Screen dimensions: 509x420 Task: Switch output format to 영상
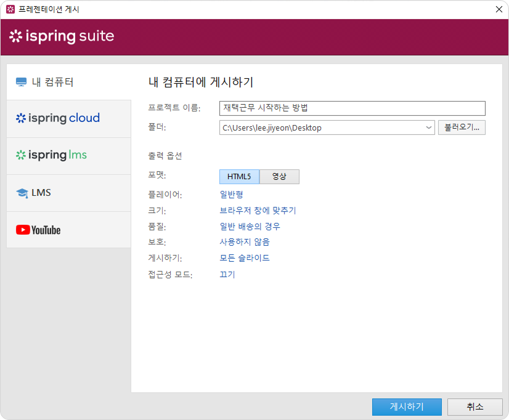[x=279, y=176]
